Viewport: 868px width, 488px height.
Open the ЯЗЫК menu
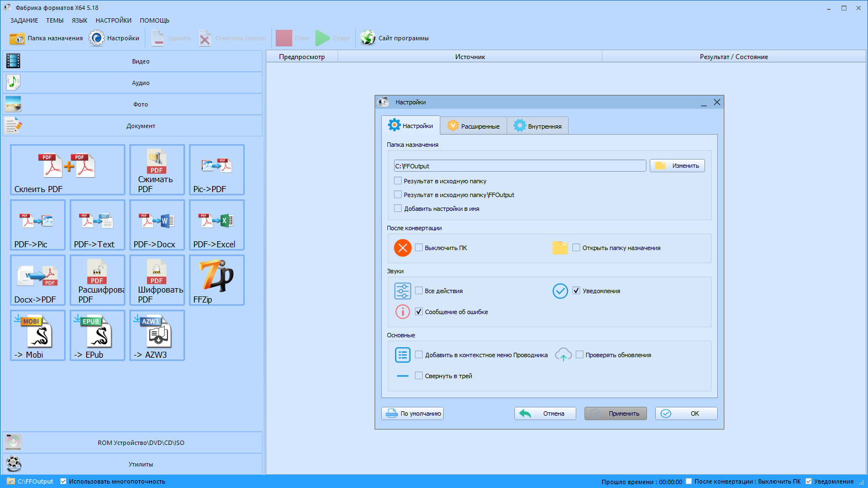click(x=79, y=20)
